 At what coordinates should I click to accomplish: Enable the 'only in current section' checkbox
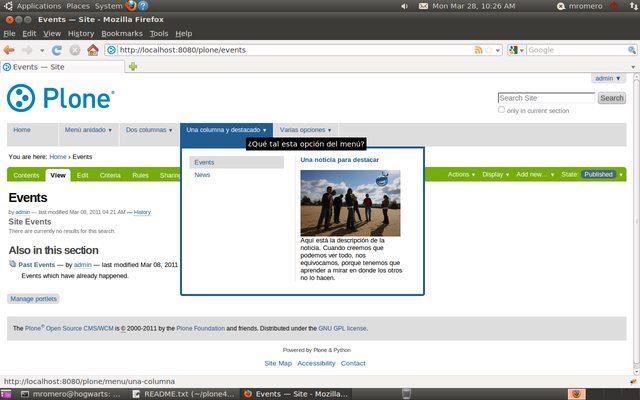pos(501,110)
